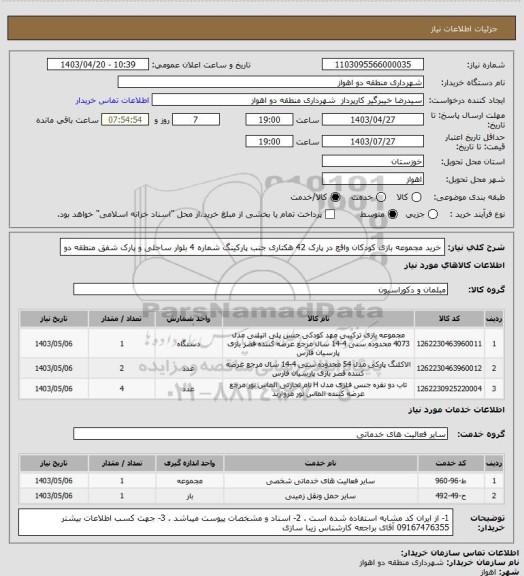Click the remaining days field showing 7
The height and width of the screenshot is (576, 524).
pyautogui.click(x=196, y=120)
